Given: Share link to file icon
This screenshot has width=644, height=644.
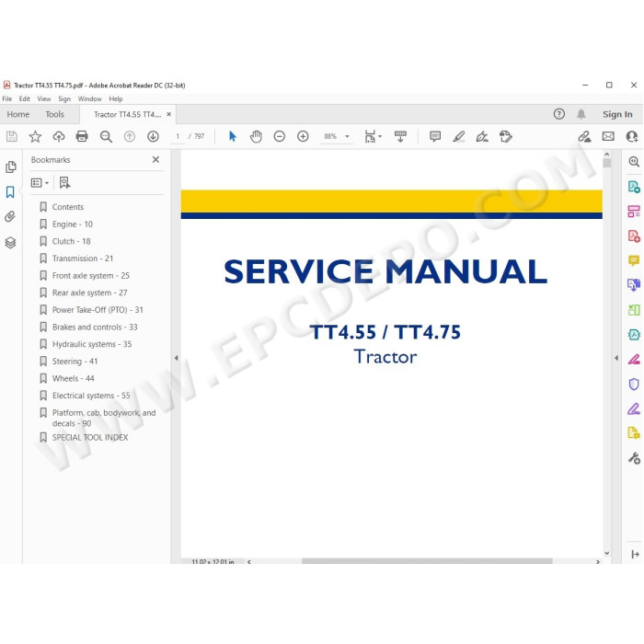Looking at the screenshot, I should point(584,136).
